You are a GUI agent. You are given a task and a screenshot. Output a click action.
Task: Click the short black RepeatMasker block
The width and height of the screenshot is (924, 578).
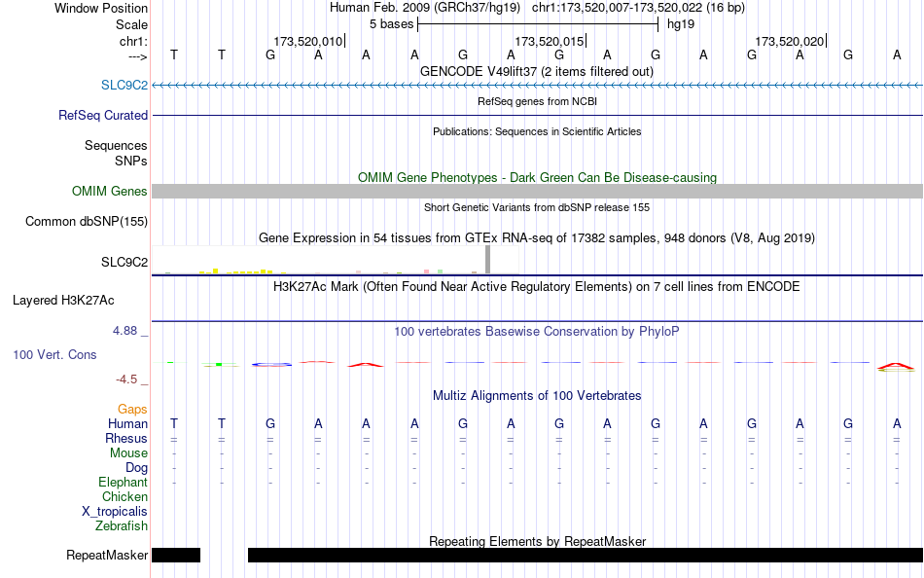(176, 555)
